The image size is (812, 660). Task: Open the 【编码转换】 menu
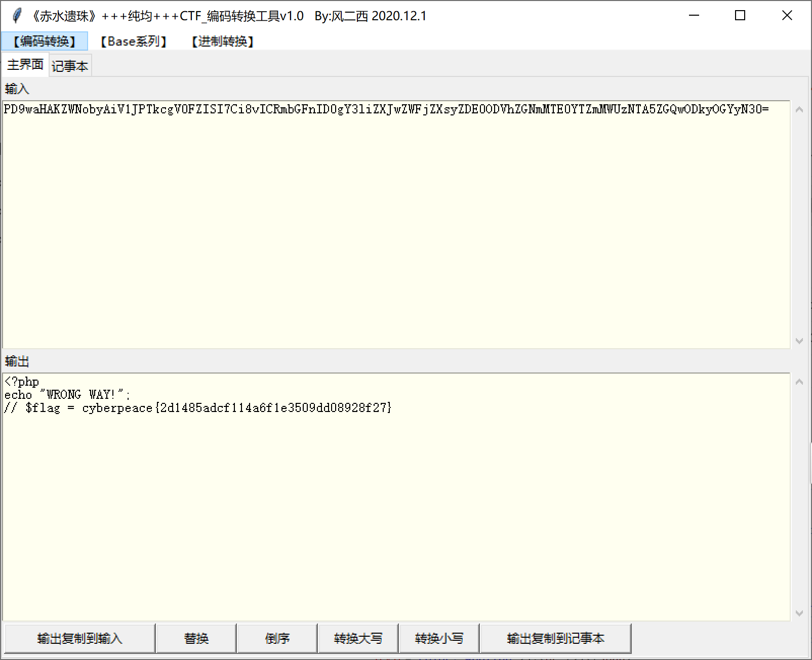pos(45,41)
